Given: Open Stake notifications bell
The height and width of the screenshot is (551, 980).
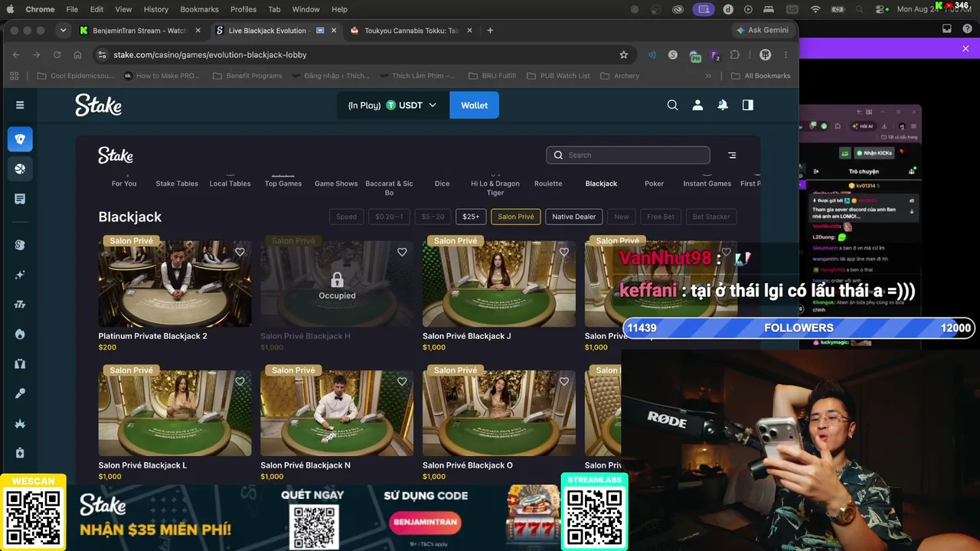Looking at the screenshot, I should (723, 105).
